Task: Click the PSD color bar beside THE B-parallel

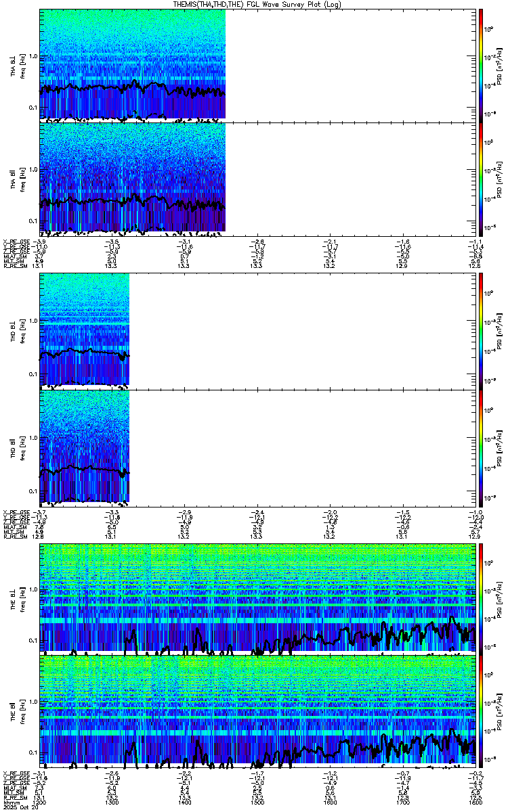Action: (481, 710)
